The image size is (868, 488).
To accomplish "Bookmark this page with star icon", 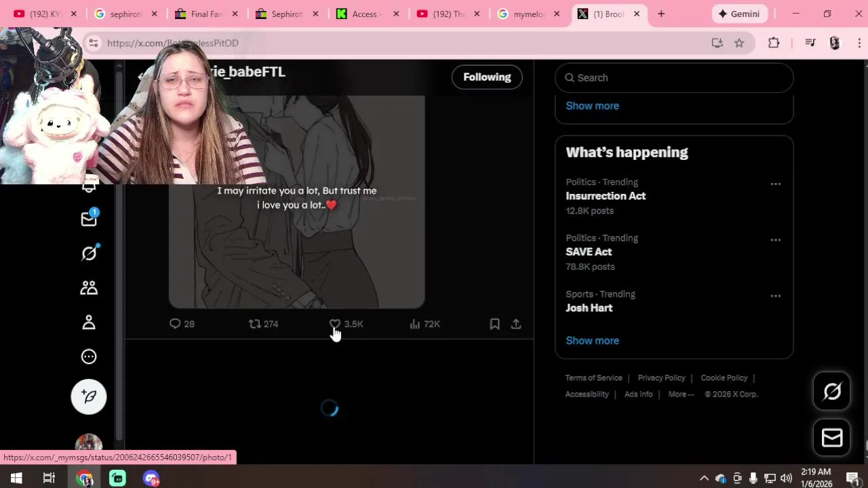I will coord(739,43).
